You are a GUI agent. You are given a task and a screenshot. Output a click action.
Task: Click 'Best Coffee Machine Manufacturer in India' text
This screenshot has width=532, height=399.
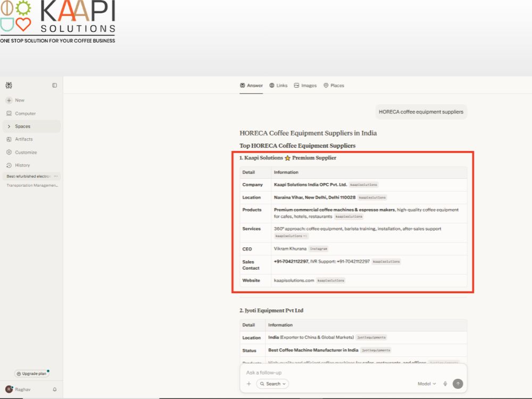(x=313, y=350)
